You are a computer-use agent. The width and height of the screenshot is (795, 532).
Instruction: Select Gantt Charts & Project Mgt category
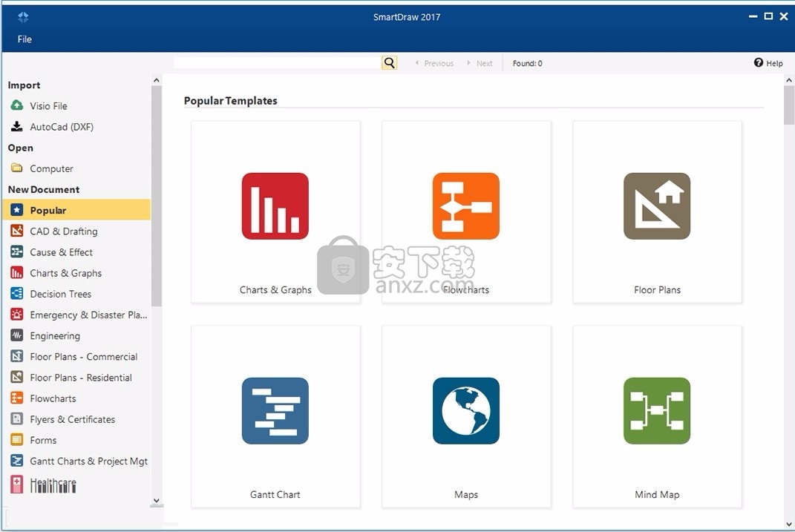click(x=89, y=461)
